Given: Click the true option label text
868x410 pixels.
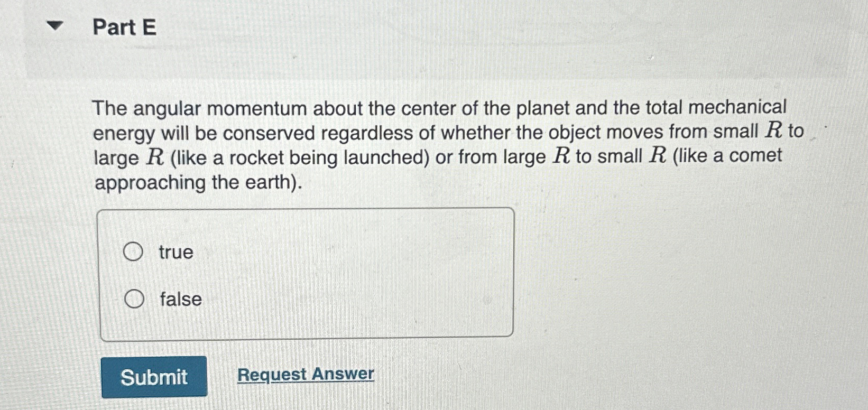Looking at the screenshot, I should tap(176, 252).
